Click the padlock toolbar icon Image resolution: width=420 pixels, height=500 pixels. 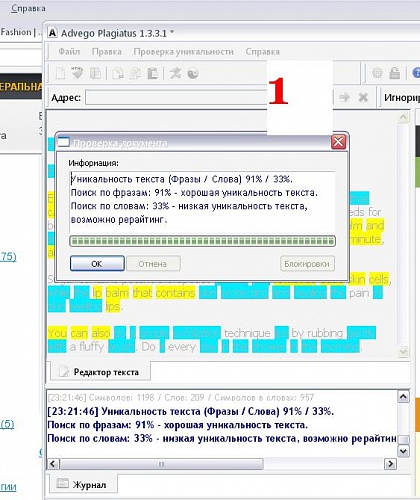click(x=395, y=73)
